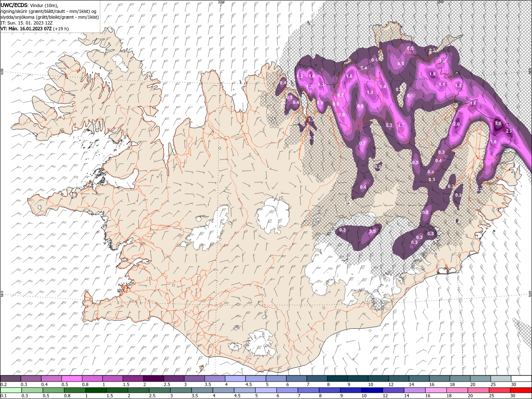
Task: Pick the 25 red swatch in lower legend row
Action: pyautogui.click(x=500, y=390)
